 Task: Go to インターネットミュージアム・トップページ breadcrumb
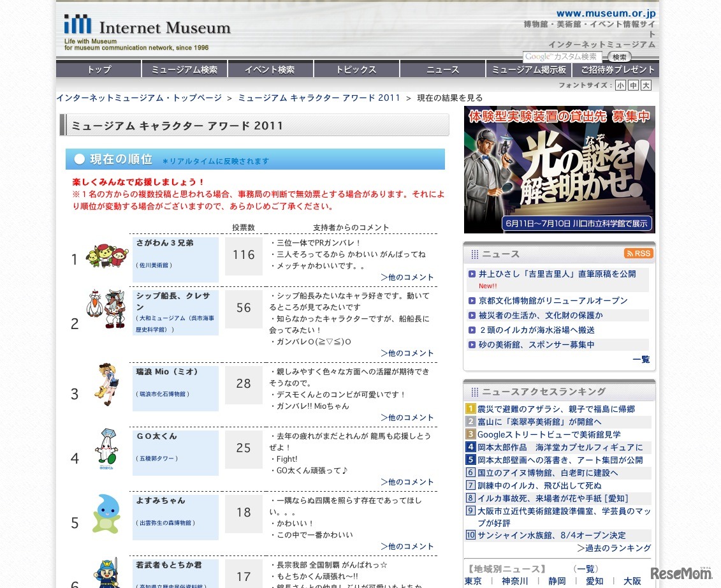click(x=139, y=98)
